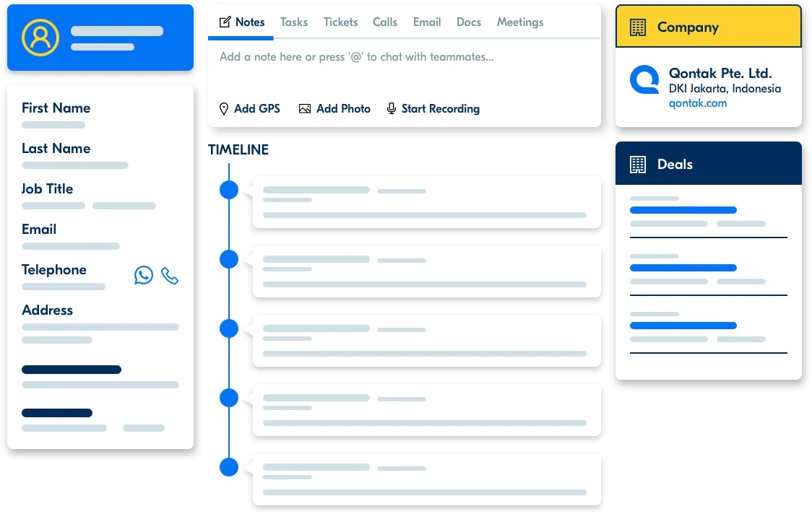Open the Tickets tab
The height and width of the screenshot is (514, 812).
(x=340, y=22)
